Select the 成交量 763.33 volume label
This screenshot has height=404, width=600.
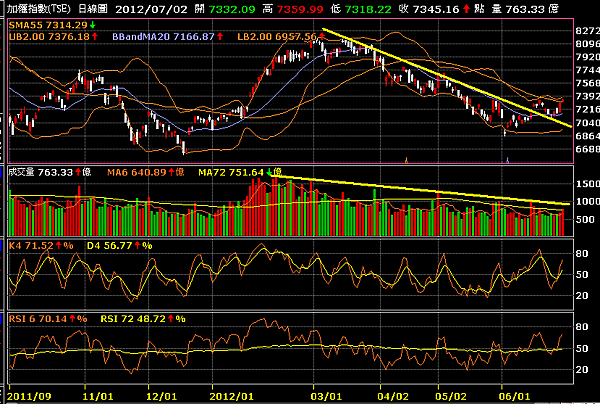pos(41,172)
